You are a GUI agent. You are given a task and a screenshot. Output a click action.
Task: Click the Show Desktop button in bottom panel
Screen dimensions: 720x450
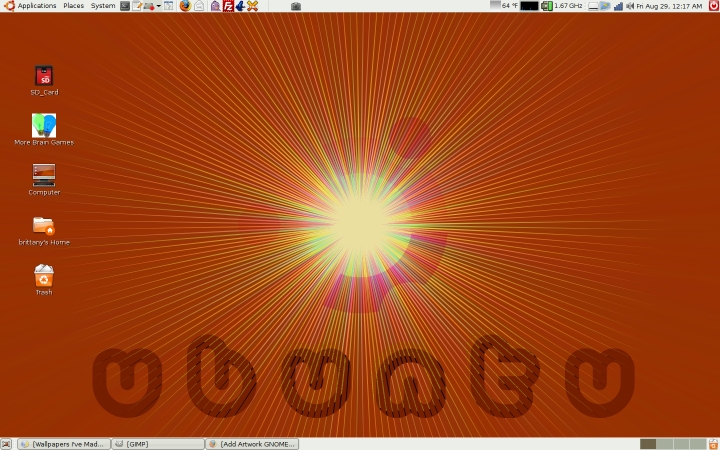(x=6, y=444)
